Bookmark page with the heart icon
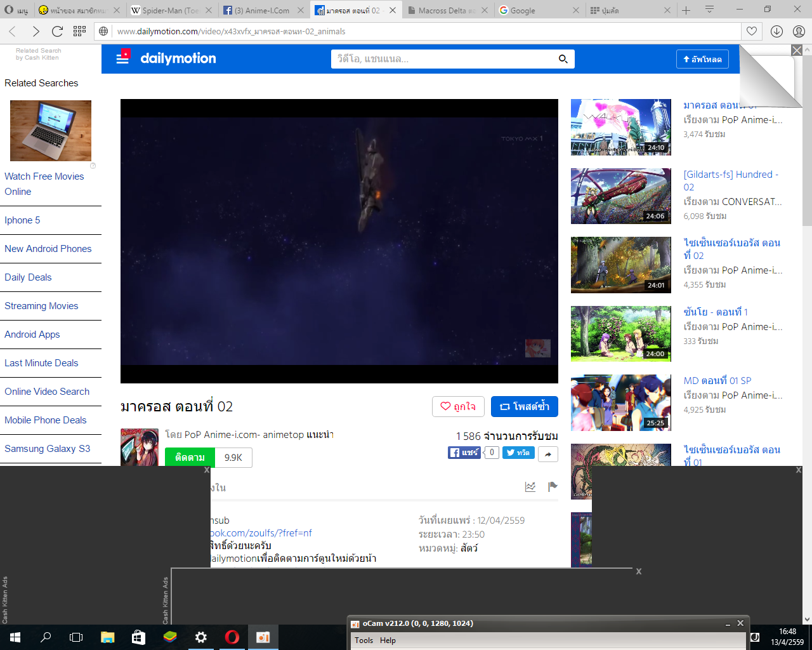 pos(752,31)
